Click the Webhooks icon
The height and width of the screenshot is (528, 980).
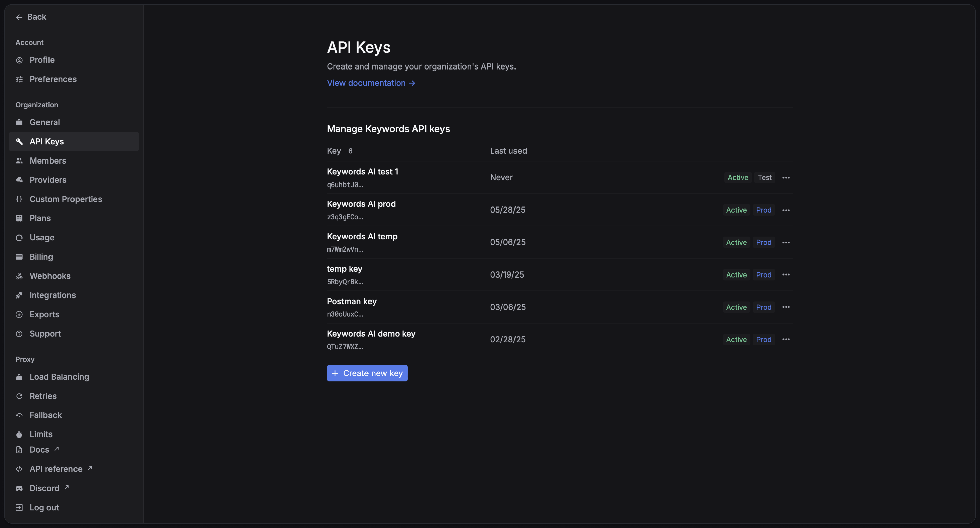click(x=19, y=276)
